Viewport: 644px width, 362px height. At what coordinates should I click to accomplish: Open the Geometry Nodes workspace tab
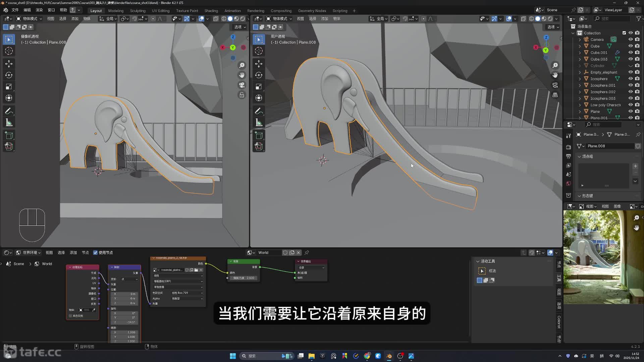pyautogui.click(x=312, y=11)
